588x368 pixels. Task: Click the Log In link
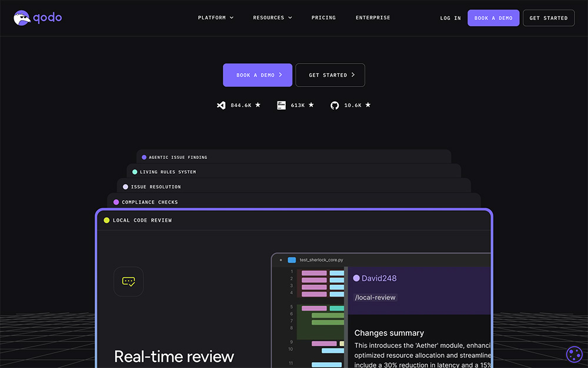pos(450,18)
